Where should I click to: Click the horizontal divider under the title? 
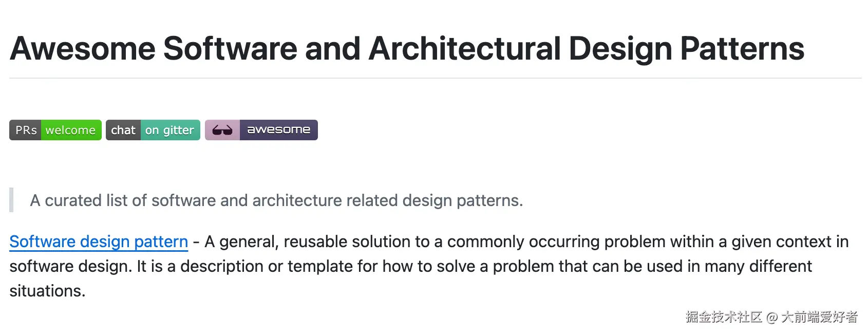tap(435, 78)
